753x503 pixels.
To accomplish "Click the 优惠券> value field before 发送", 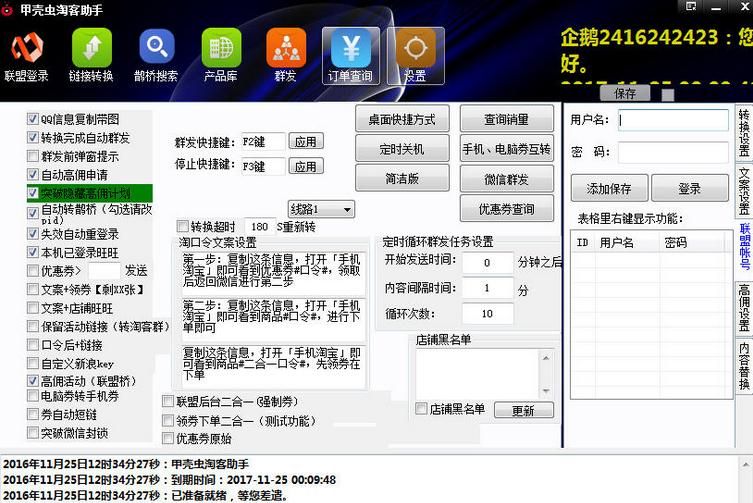I will pos(104,270).
